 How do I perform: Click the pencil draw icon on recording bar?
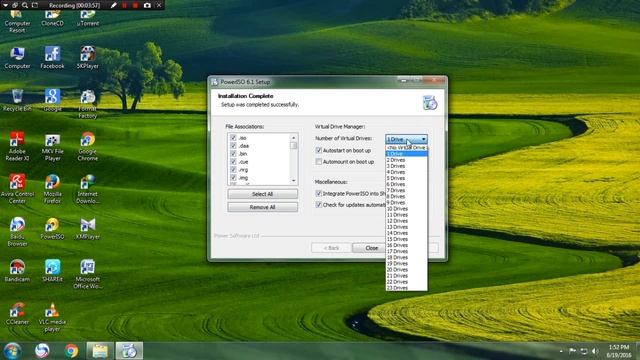click(x=114, y=5)
